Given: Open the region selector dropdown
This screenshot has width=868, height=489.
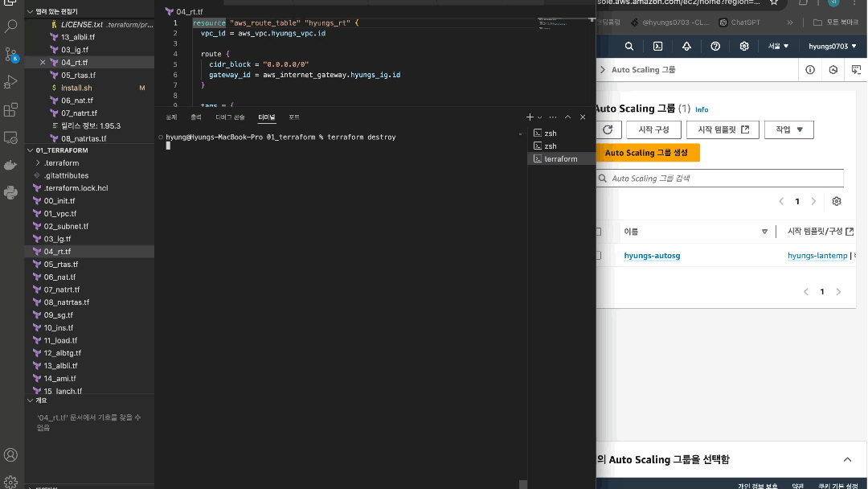Looking at the screenshot, I should (778, 47).
